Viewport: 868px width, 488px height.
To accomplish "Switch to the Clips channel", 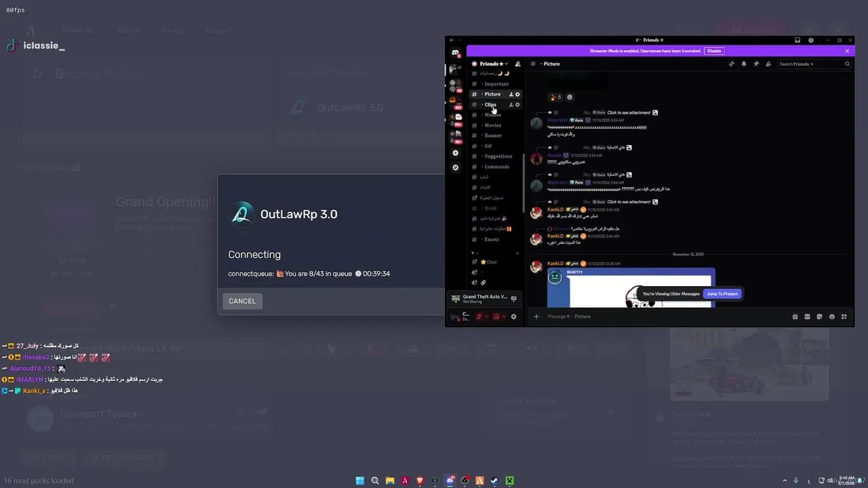I will coord(490,104).
